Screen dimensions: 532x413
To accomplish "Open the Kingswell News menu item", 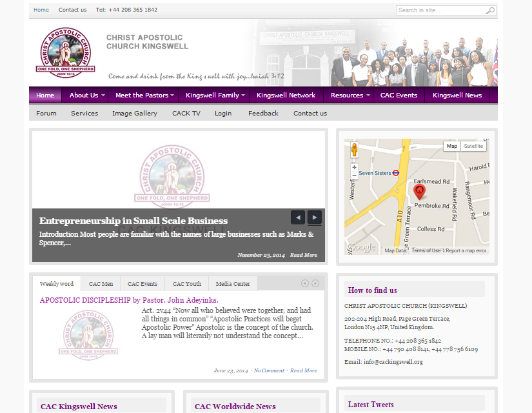I will point(457,95).
